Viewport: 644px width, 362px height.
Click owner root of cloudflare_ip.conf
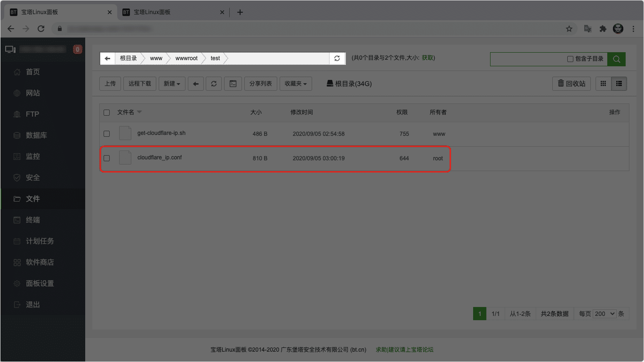(438, 158)
